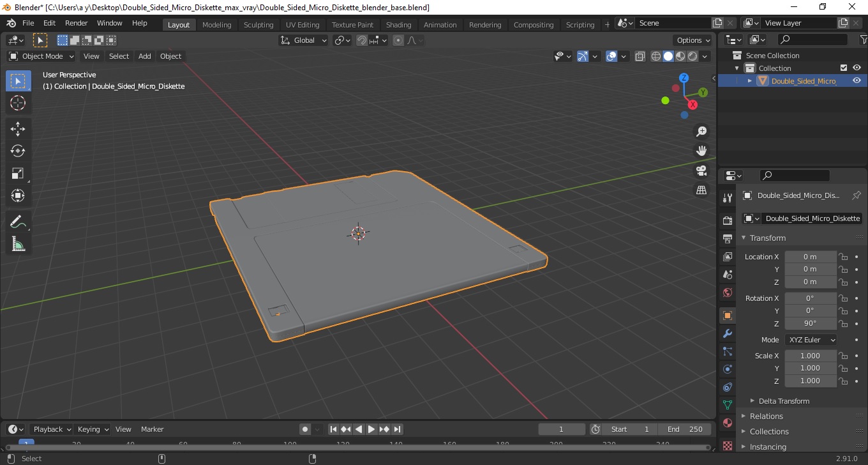Open the Modifier properties wrench tab
The image size is (868, 465).
click(727, 333)
